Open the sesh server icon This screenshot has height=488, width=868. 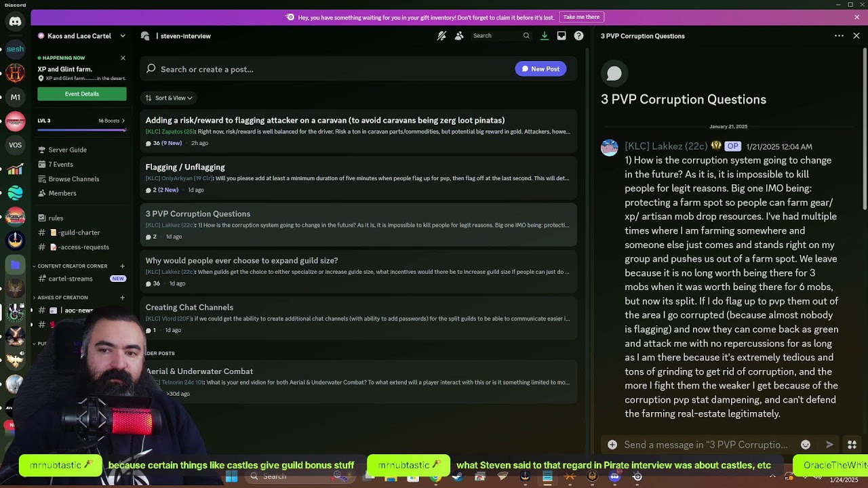pos(15,49)
